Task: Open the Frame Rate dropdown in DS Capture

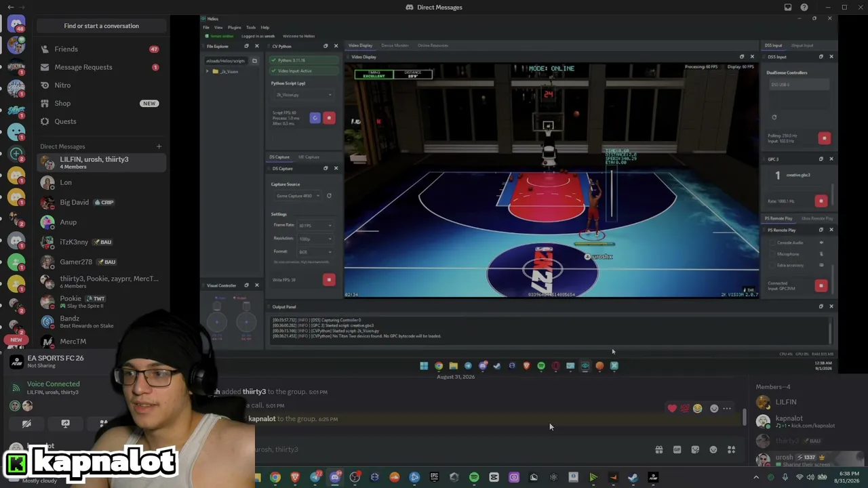Action: (315, 225)
